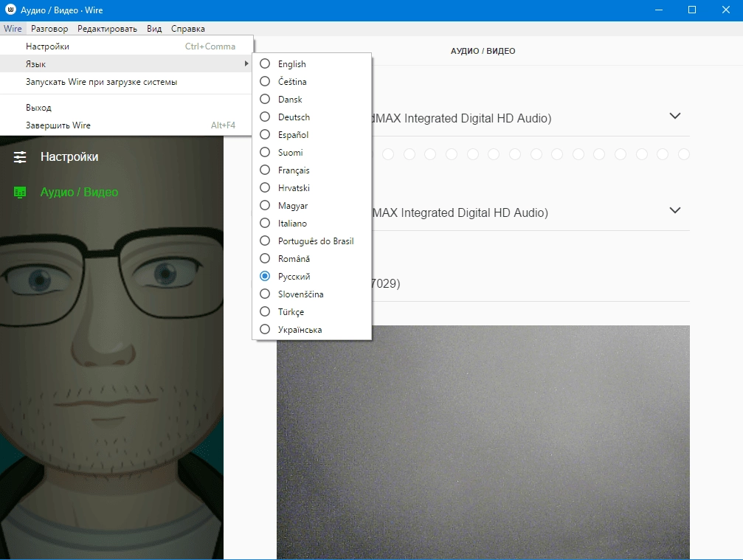Screen dimensions: 743x560
Task: Pick Italiano as the language
Action: (x=312, y=223)
